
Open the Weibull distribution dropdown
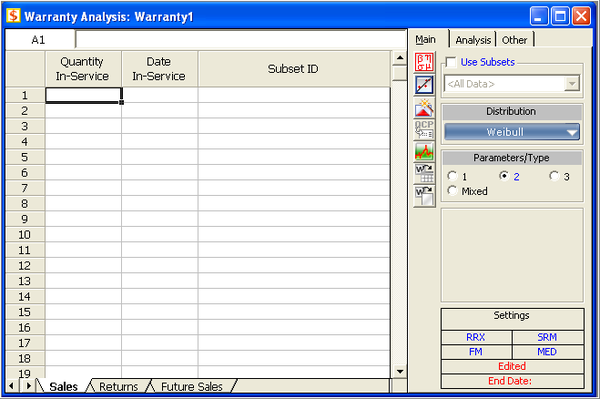[512, 132]
